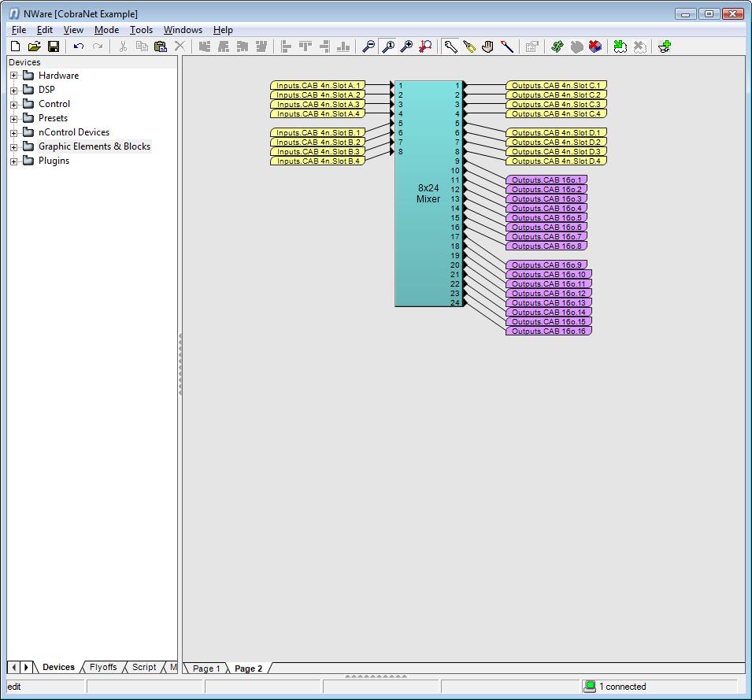Click the Paste clipboard icon
This screenshot has height=700, width=752.
(x=161, y=46)
